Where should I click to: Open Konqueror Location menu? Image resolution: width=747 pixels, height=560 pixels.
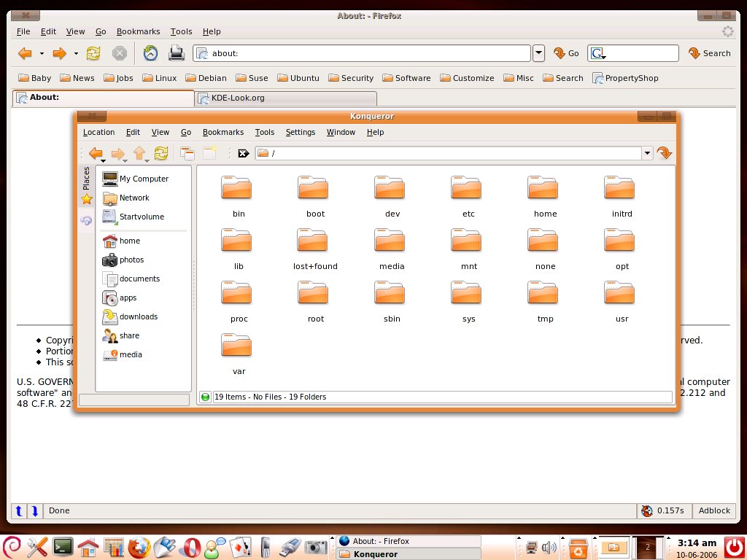[x=98, y=133]
